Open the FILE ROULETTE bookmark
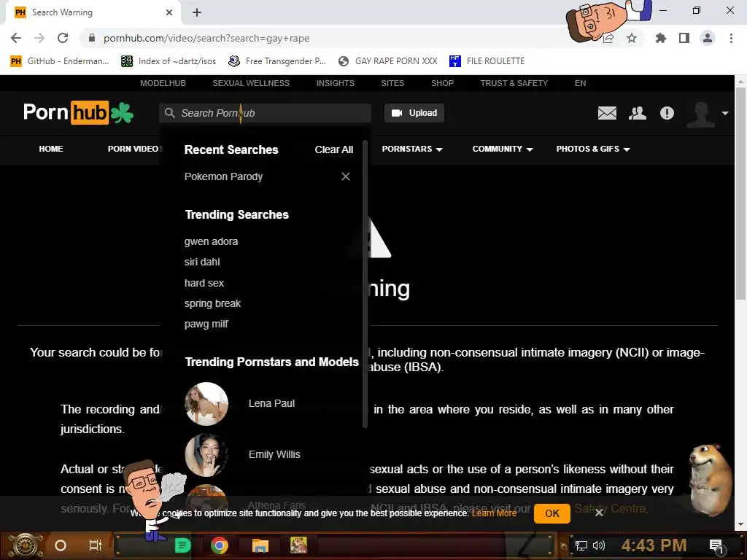The image size is (747, 560). [x=487, y=61]
